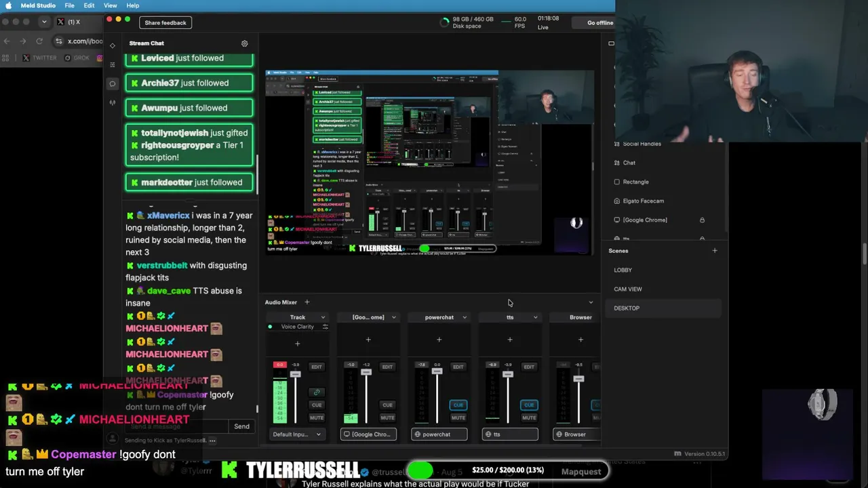This screenshot has height=488, width=868.
Task: Open Voice Clarity effect settings sliders
Action: 325,327
